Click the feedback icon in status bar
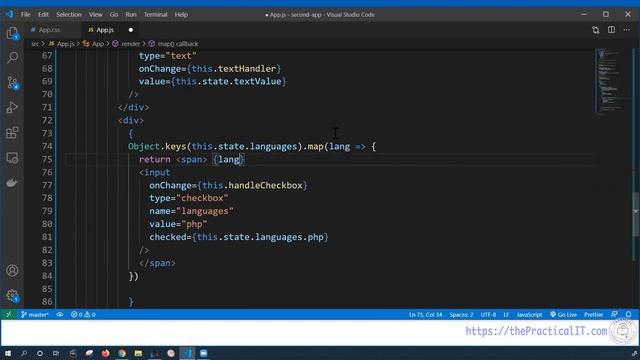Viewport: 640px width, 360px height. click(x=614, y=314)
